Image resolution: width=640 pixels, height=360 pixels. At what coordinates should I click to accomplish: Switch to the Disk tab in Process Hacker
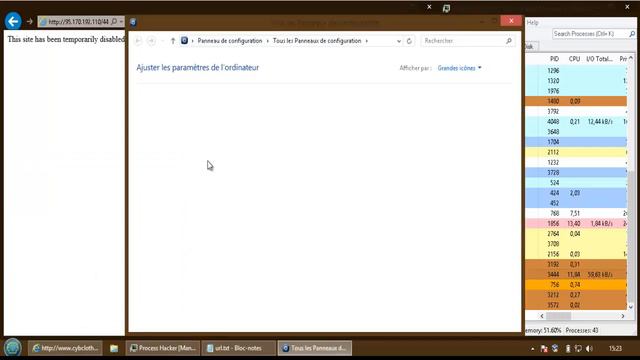(x=530, y=47)
